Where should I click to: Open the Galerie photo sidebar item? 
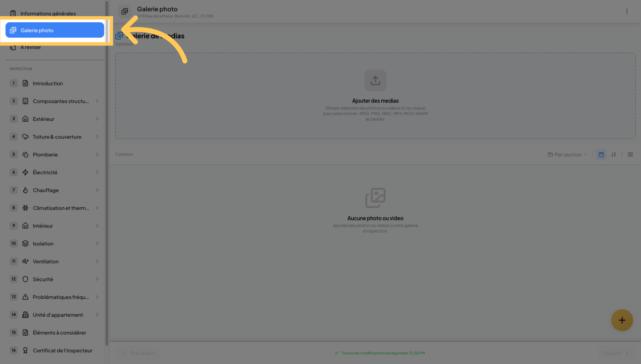(x=55, y=30)
